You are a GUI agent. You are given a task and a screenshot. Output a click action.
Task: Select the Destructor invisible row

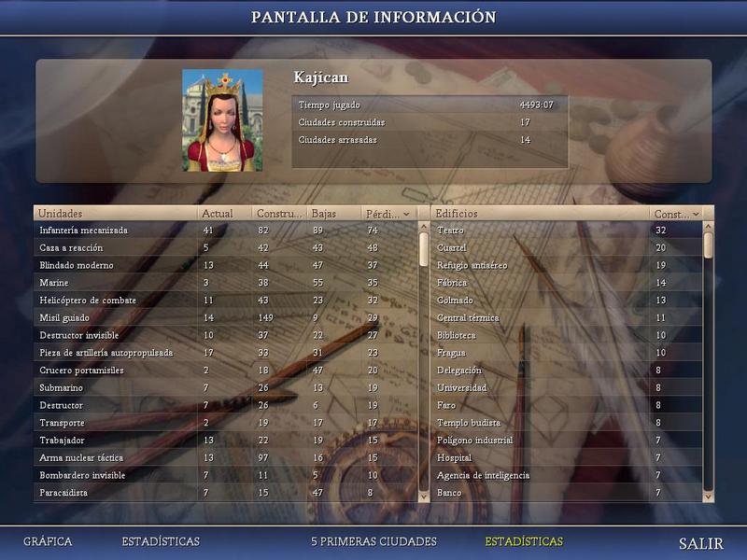pyautogui.click(x=226, y=335)
